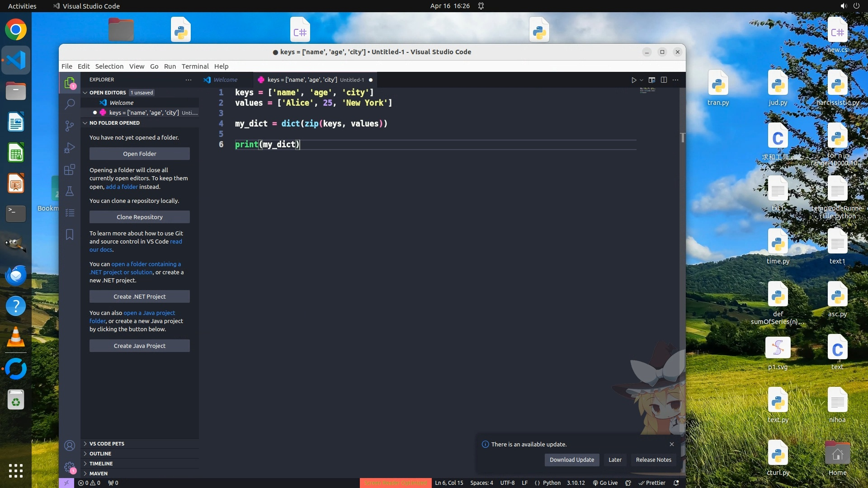Click the Download Update button

571,460
